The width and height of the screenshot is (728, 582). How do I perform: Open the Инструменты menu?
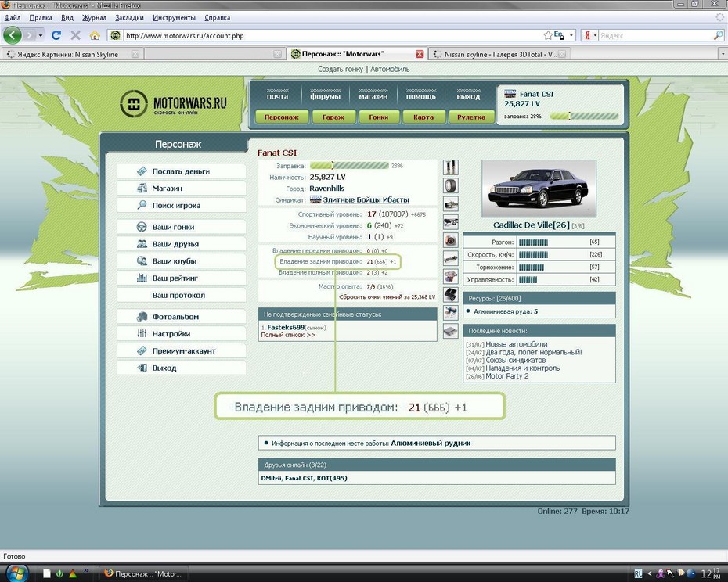(x=174, y=18)
